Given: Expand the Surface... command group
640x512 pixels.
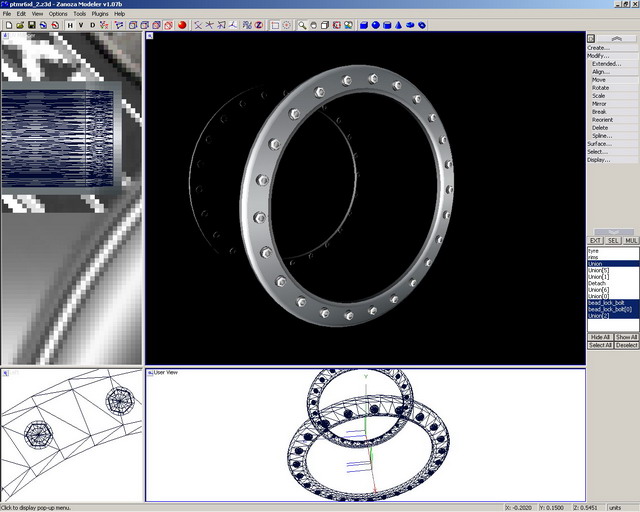Looking at the screenshot, I should point(598,143).
